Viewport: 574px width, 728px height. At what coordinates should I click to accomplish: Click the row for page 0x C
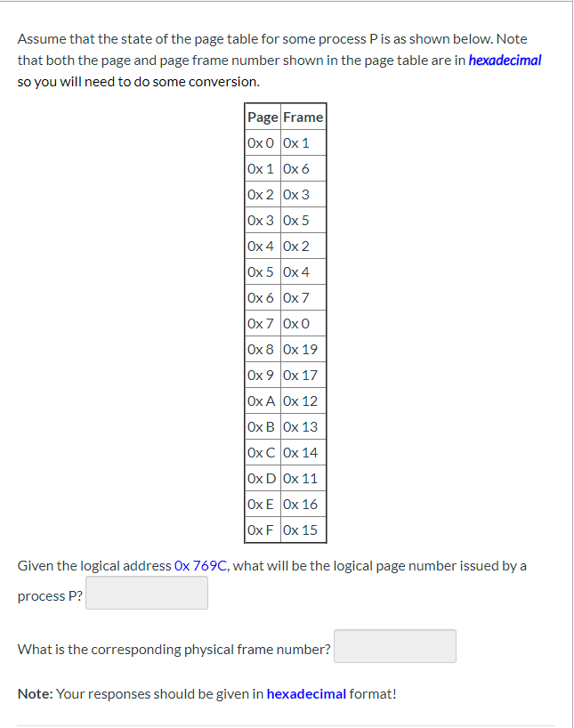261,452
